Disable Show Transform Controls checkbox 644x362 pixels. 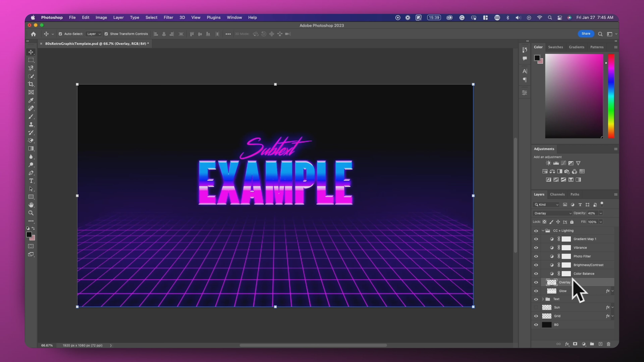(106, 34)
